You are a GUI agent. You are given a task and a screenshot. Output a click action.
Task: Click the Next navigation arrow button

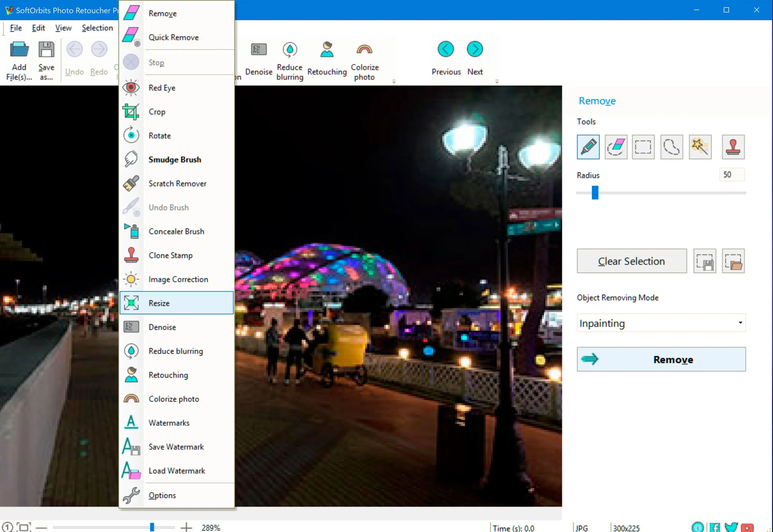pyautogui.click(x=475, y=49)
